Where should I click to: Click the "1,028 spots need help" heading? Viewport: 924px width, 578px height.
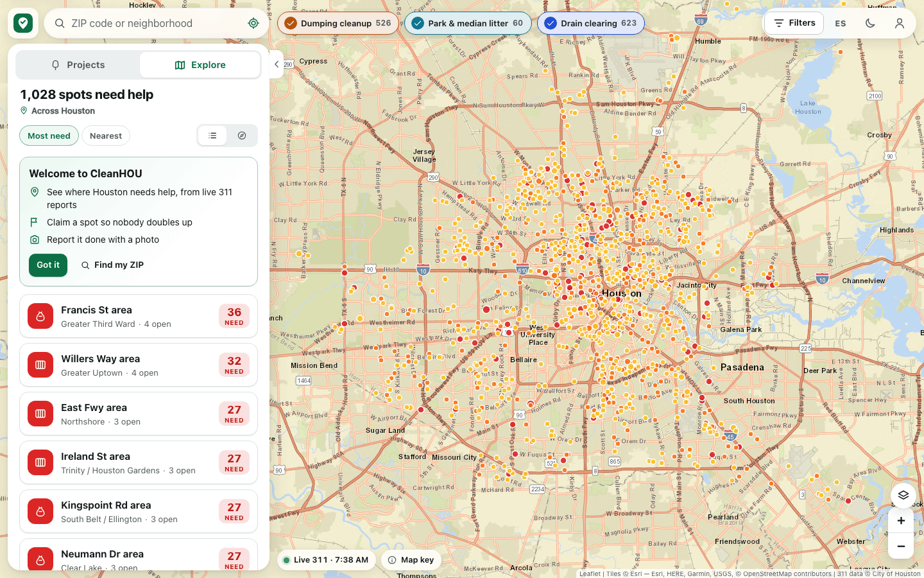pos(87,94)
